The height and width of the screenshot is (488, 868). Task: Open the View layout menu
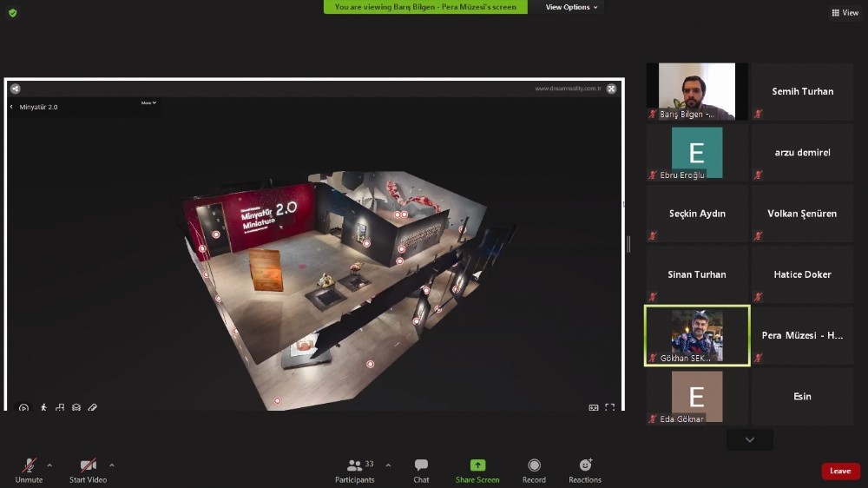point(845,12)
